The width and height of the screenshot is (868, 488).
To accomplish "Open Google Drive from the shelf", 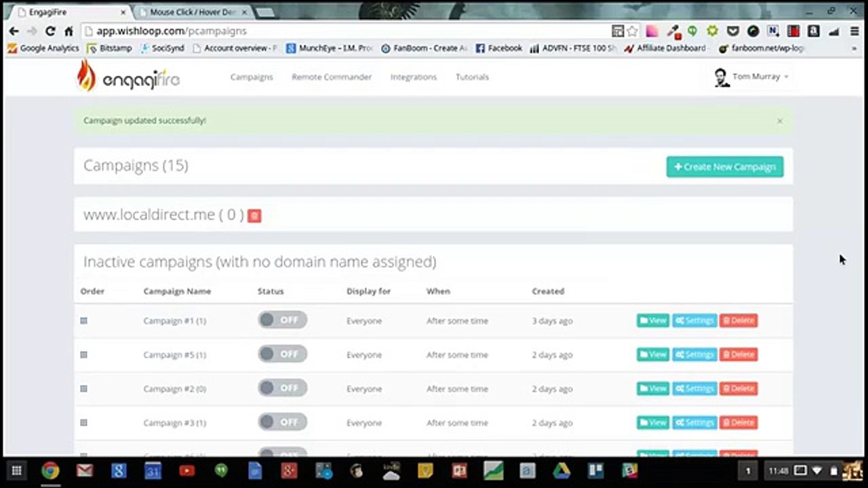I will pos(561,470).
